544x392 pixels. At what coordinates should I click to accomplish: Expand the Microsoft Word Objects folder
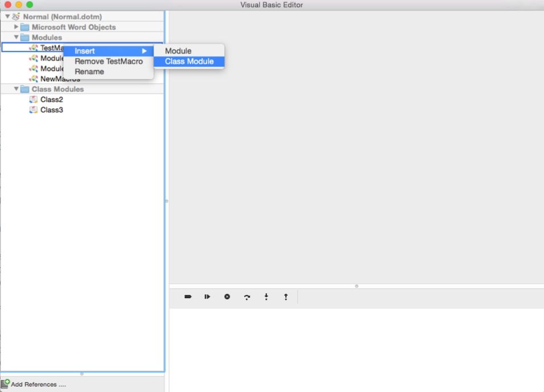pos(16,27)
